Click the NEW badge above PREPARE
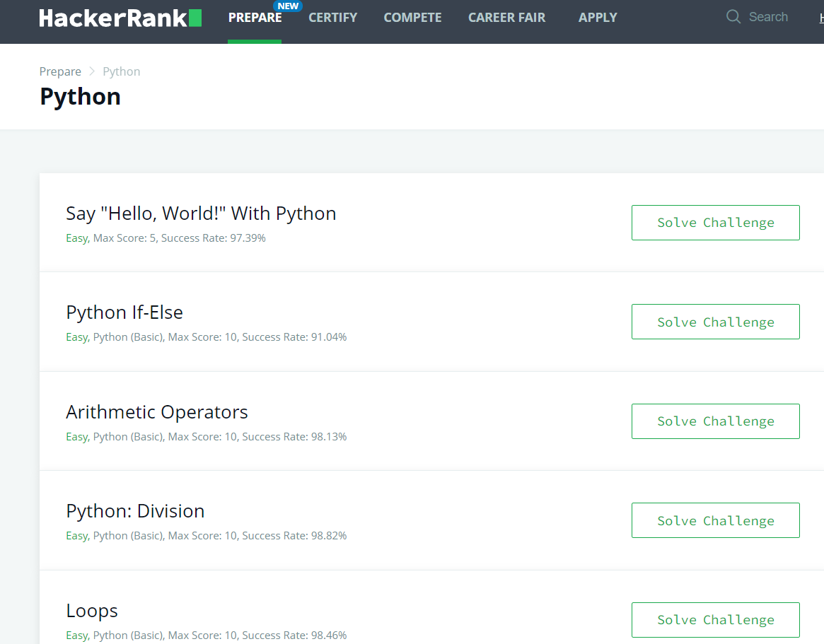This screenshot has height=644, width=824. click(x=288, y=6)
